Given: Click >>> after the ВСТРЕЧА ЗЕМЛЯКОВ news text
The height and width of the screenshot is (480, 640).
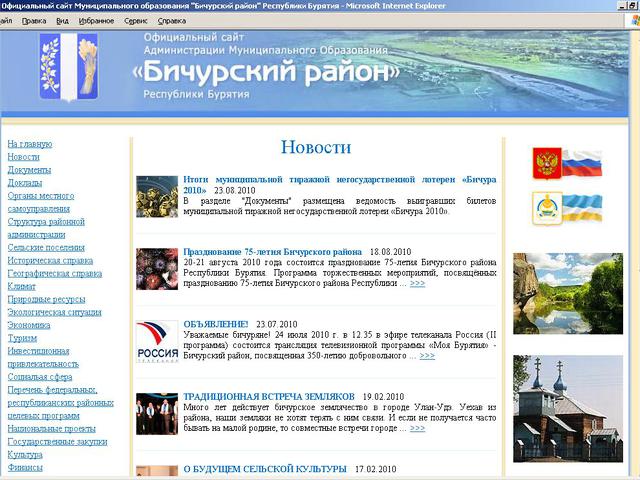Looking at the screenshot, I should point(418,428).
